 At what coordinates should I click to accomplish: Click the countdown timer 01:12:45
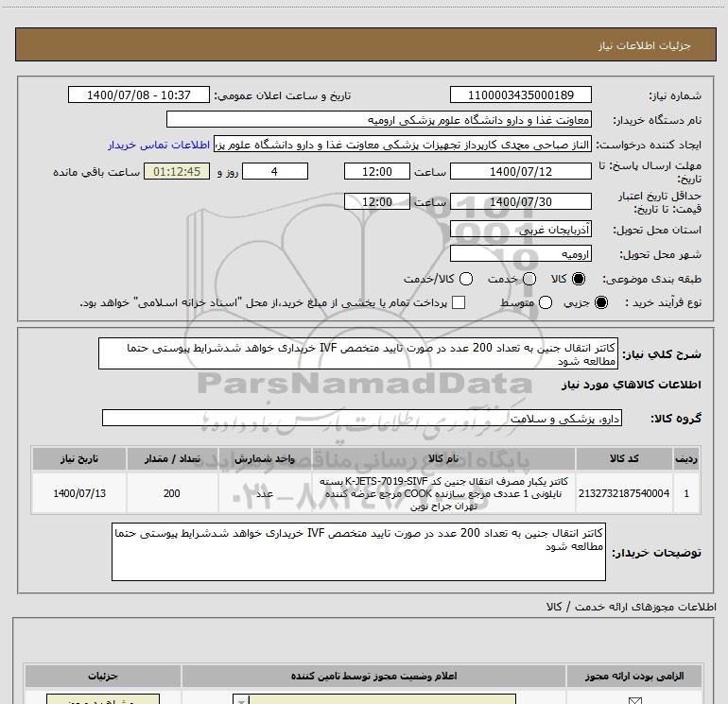[177, 171]
